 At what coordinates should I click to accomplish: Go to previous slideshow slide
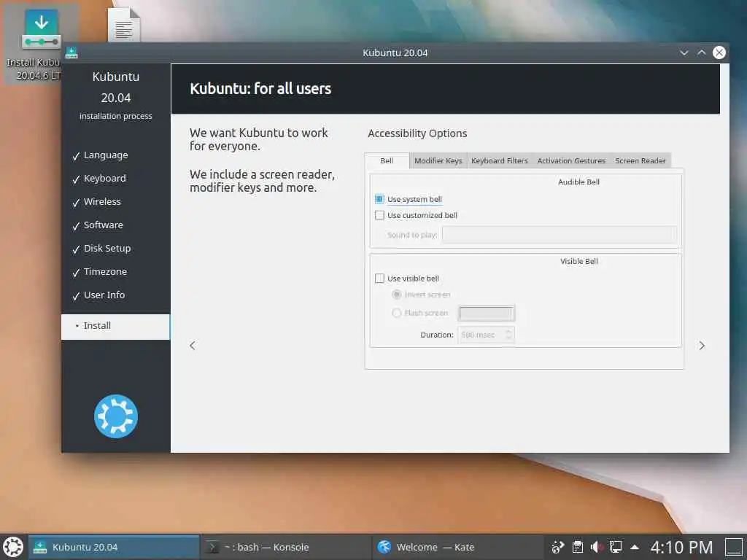click(193, 345)
